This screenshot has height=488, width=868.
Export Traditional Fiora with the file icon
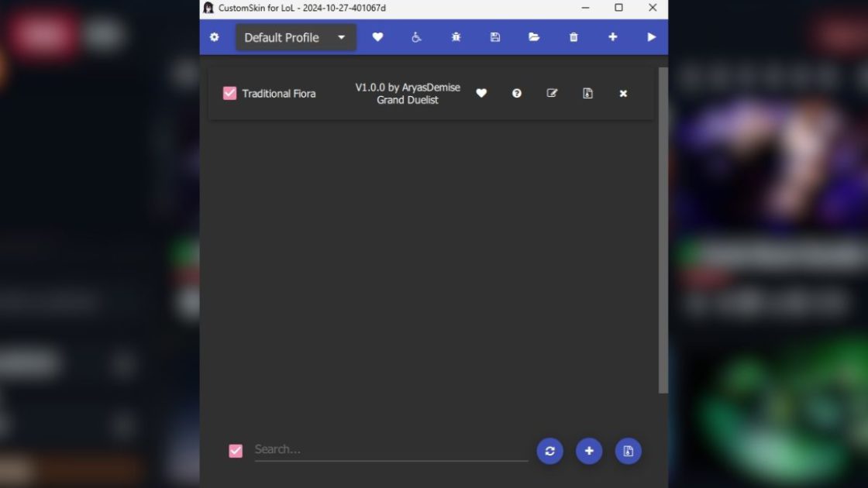pyautogui.click(x=587, y=93)
